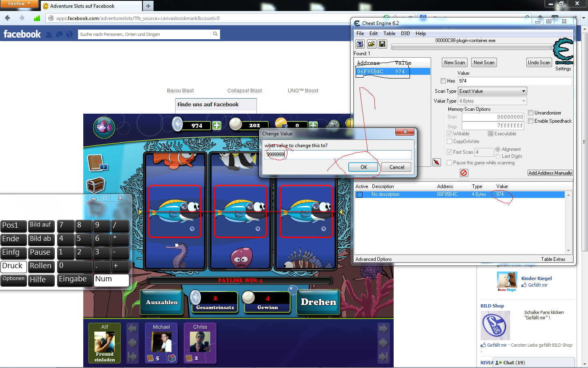
Task: Toggle the Unrandomizer checkbox
Action: point(531,113)
